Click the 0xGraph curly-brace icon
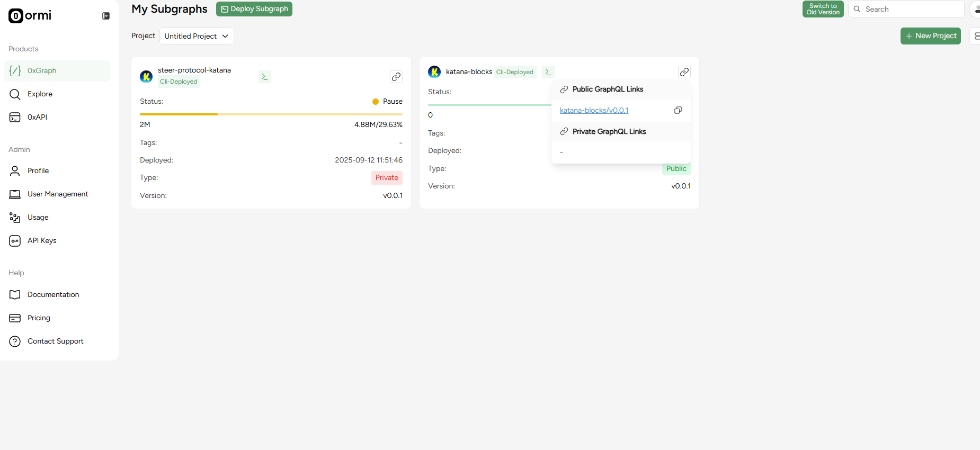The width and height of the screenshot is (980, 450). (15, 70)
